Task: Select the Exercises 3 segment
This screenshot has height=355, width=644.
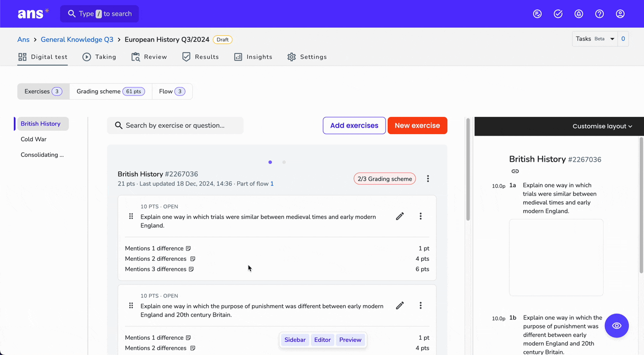Action: [x=43, y=91]
